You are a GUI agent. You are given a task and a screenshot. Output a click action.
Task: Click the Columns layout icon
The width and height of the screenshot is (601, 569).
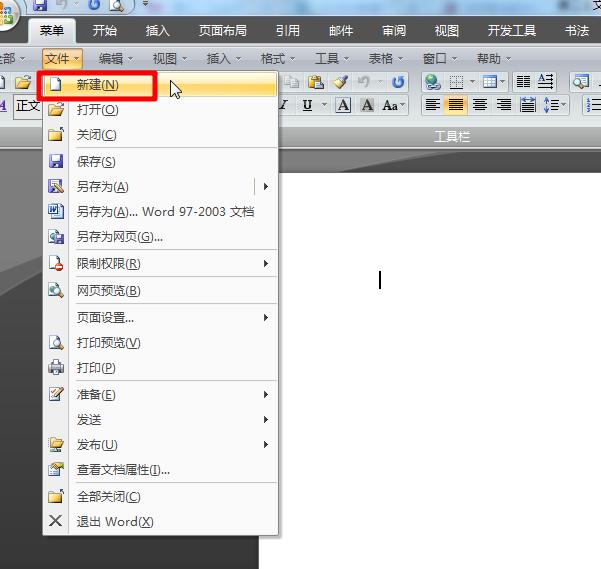coord(523,82)
